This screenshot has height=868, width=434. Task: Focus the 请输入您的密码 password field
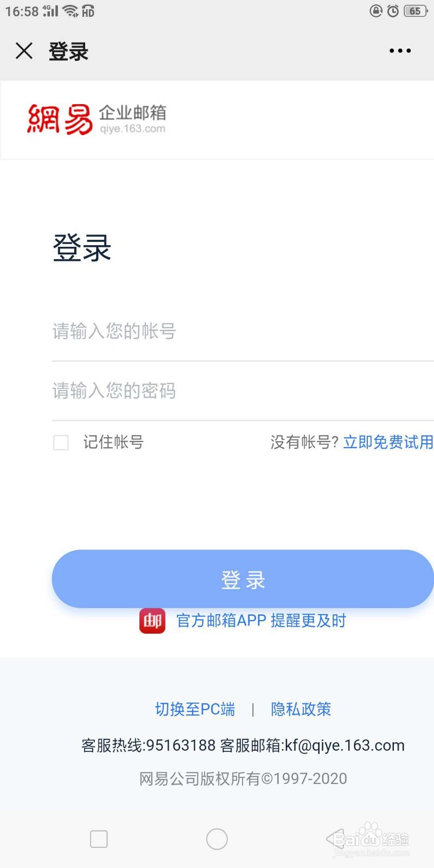click(x=242, y=391)
